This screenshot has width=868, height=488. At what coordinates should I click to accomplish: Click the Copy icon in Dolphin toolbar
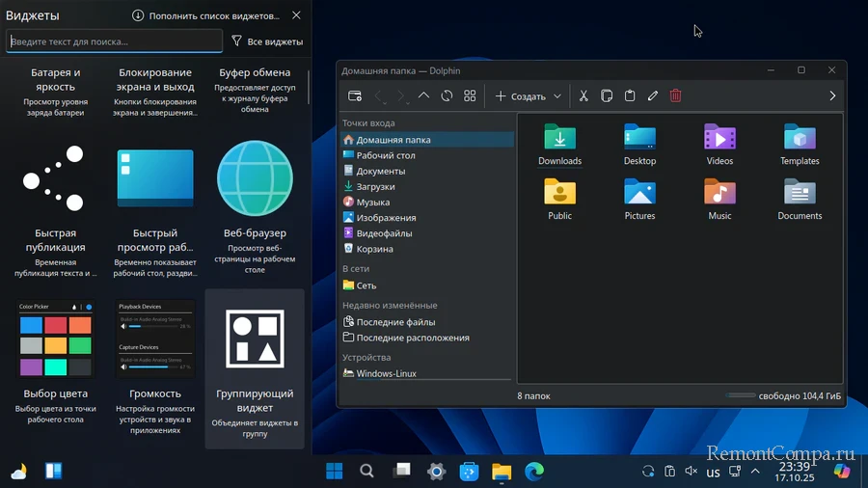coord(607,95)
